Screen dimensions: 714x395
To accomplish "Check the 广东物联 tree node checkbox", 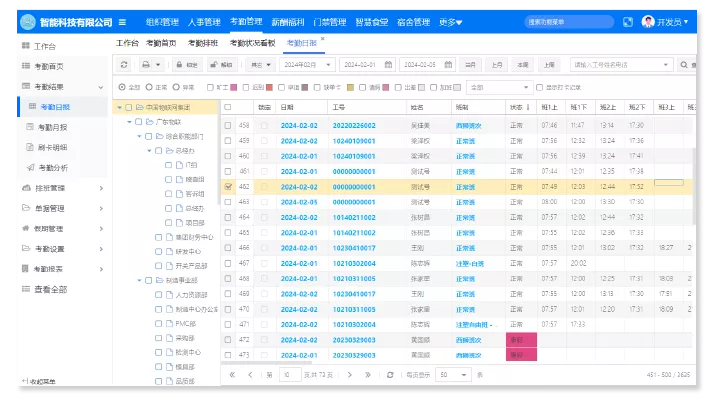I will [138, 122].
